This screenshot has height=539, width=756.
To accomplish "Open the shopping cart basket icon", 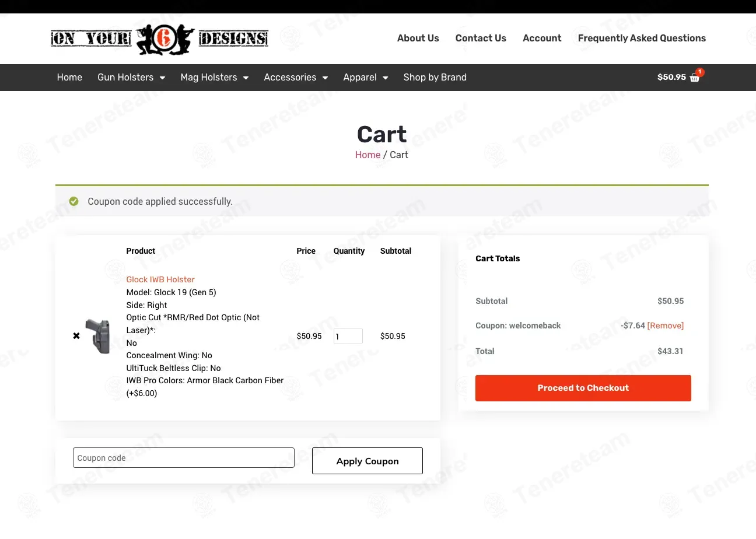I will pyautogui.click(x=695, y=78).
